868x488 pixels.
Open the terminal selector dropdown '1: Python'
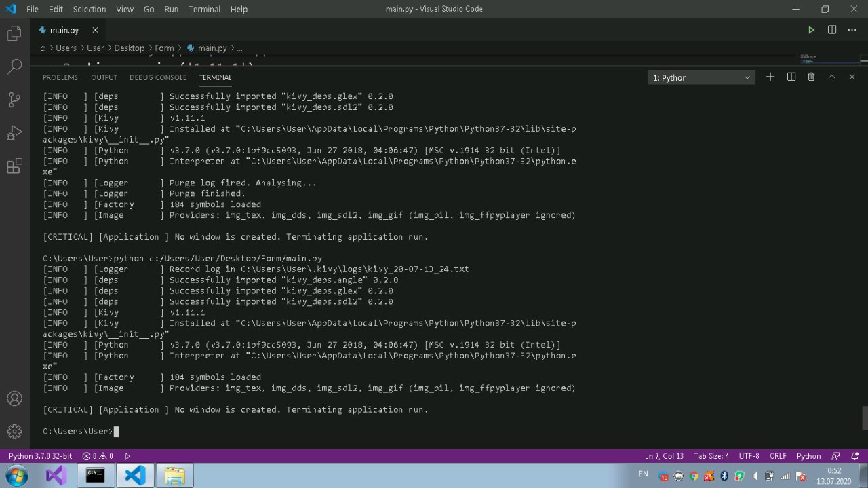tap(701, 77)
